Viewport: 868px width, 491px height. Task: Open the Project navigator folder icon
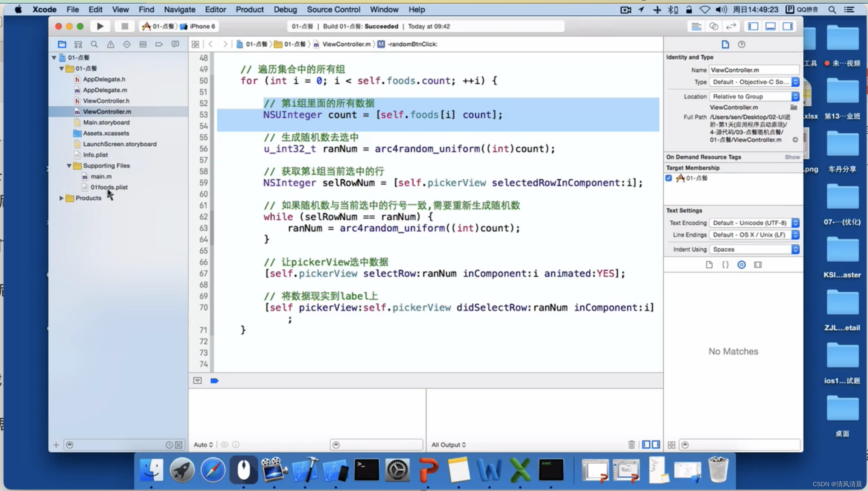[x=62, y=44]
